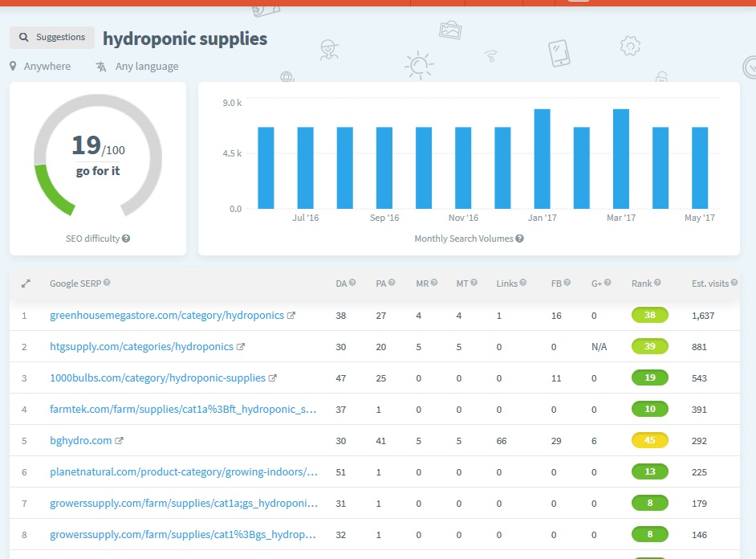Click estimated visits value 881
Viewport: 756px width, 559px height.
(x=699, y=347)
